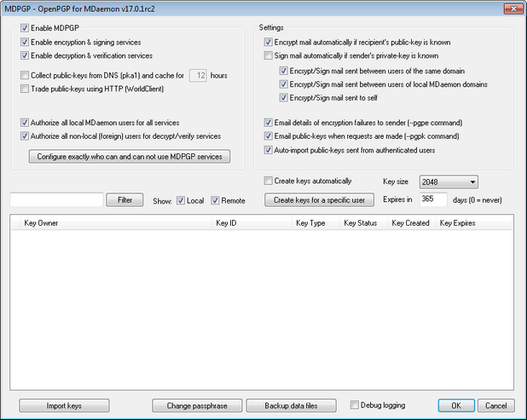The height and width of the screenshot is (420, 527).
Task: Sort by Key Type column header
Action: [316, 223]
